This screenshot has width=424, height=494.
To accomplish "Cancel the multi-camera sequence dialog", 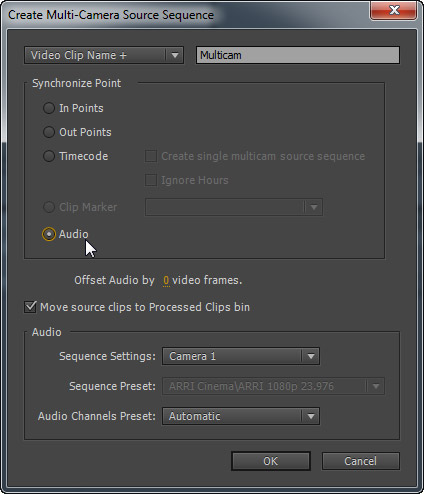I will (360, 461).
